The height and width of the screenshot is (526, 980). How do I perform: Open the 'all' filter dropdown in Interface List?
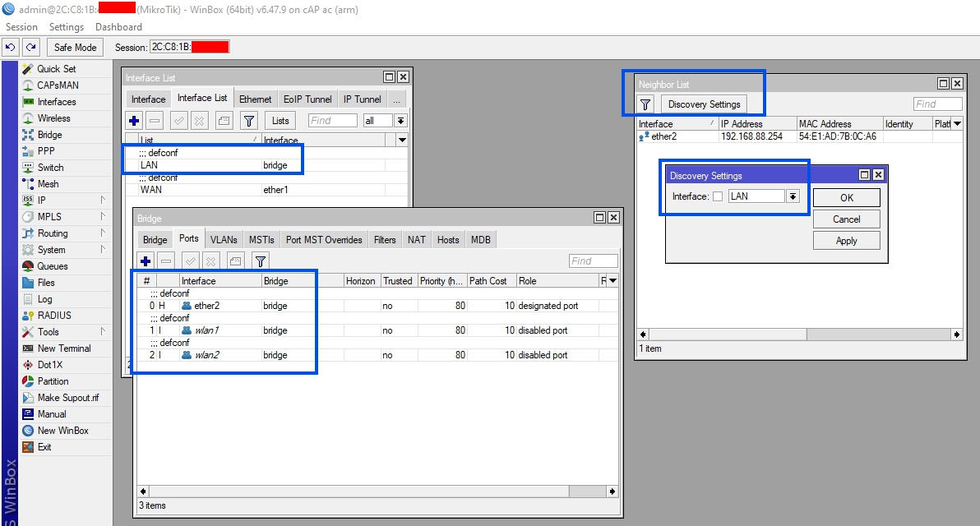(400, 121)
